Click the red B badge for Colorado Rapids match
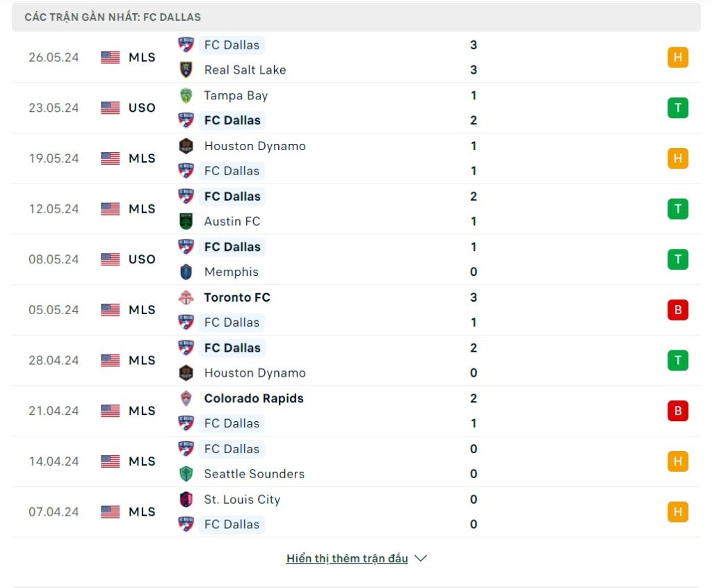This screenshot has width=712, height=588. [x=677, y=411]
